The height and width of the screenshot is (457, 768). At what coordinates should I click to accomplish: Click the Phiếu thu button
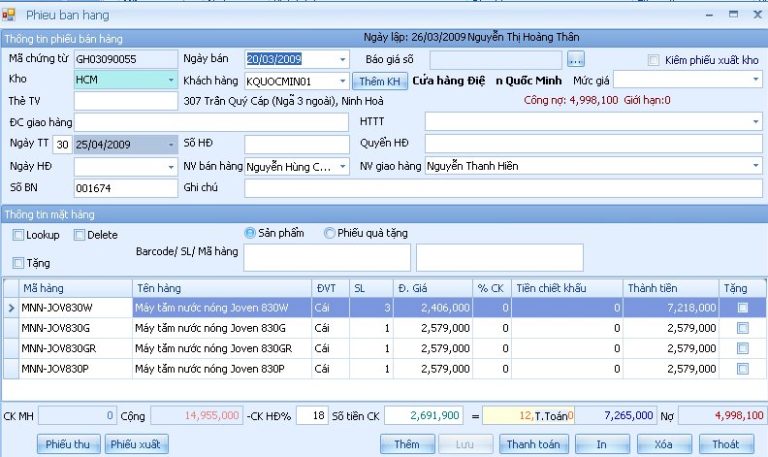(69, 444)
